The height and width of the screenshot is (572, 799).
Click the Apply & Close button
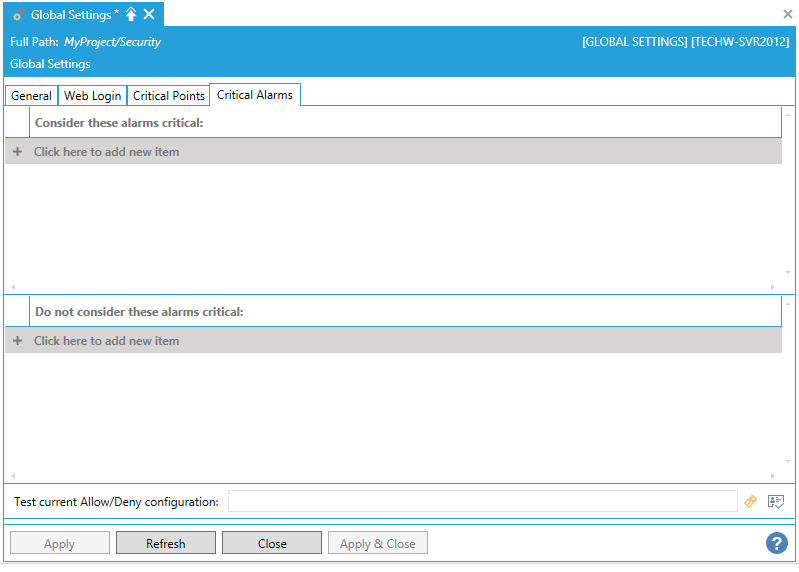tap(377, 544)
